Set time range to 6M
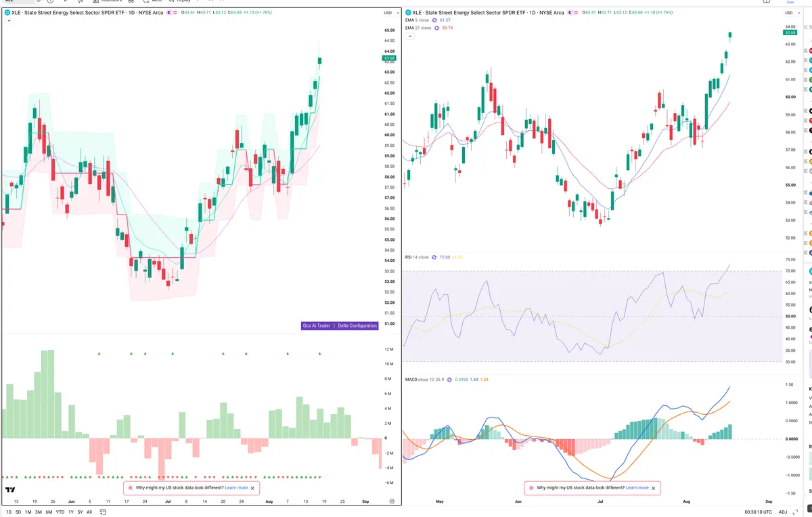The width and height of the screenshot is (812, 517). click(x=49, y=512)
